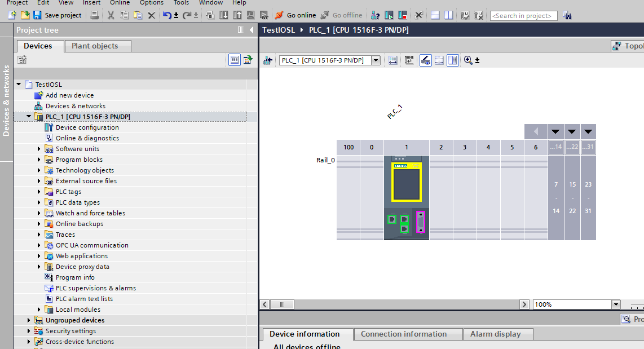Create a new project via toolbar icon

point(12,15)
